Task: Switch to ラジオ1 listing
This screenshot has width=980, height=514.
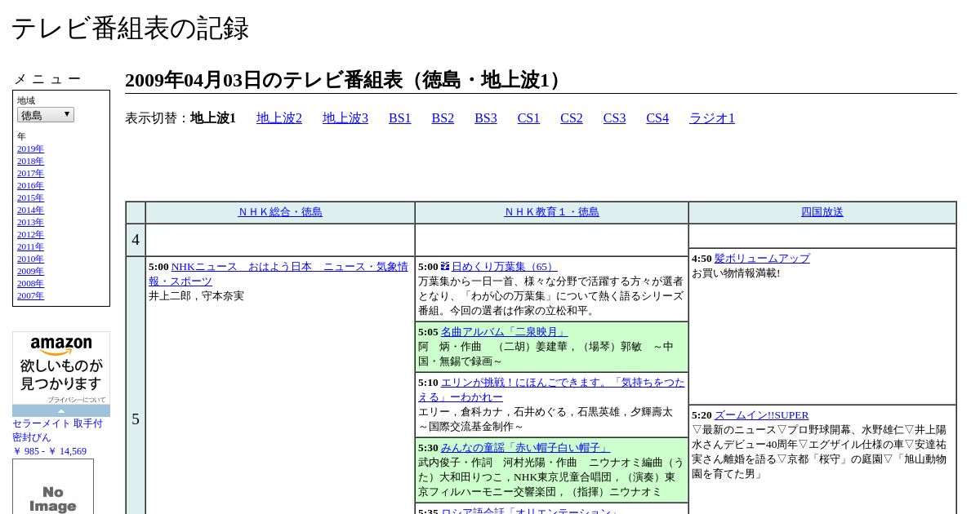Action: 712,118
